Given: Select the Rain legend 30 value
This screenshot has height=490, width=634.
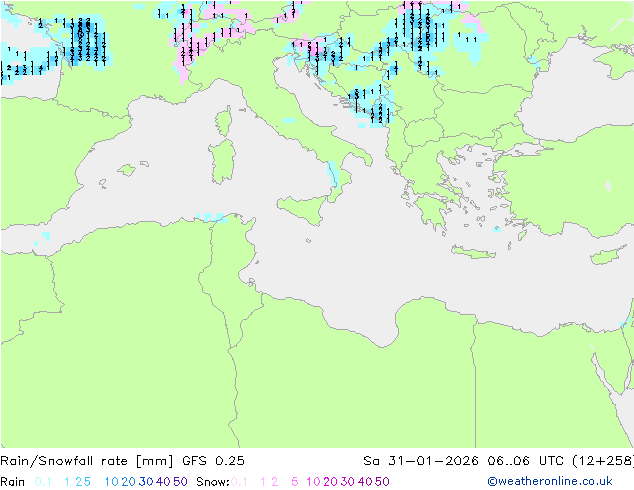Looking at the screenshot, I should click(146, 482).
